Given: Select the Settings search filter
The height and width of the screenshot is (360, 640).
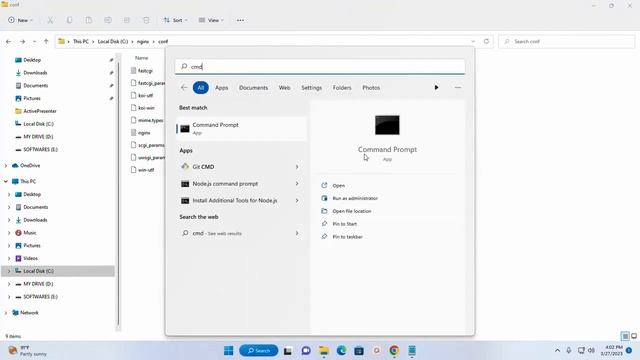Looking at the screenshot, I should tap(311, 88).
